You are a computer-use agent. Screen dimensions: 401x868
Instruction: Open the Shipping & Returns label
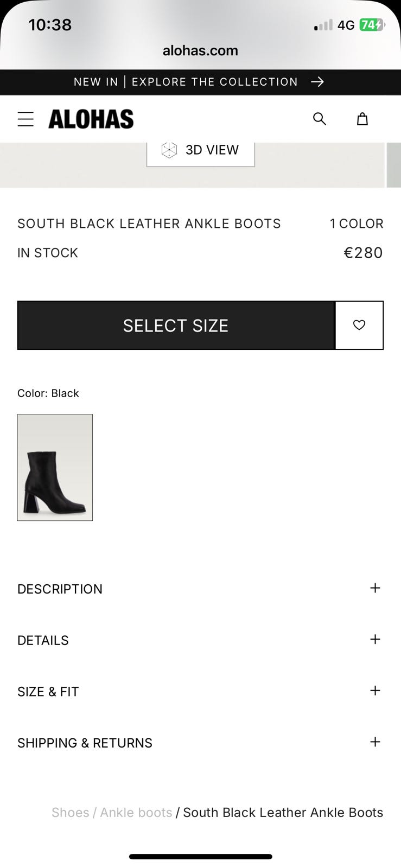coord(85,743)
